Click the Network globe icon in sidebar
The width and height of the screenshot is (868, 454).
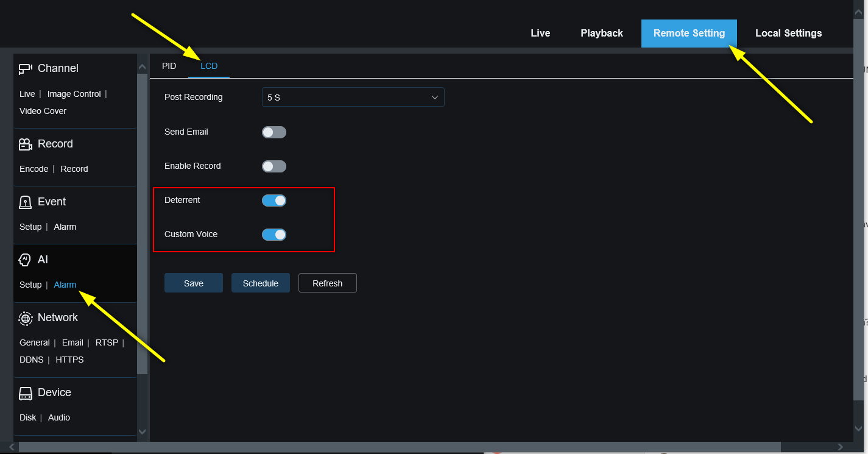(25, 318)
